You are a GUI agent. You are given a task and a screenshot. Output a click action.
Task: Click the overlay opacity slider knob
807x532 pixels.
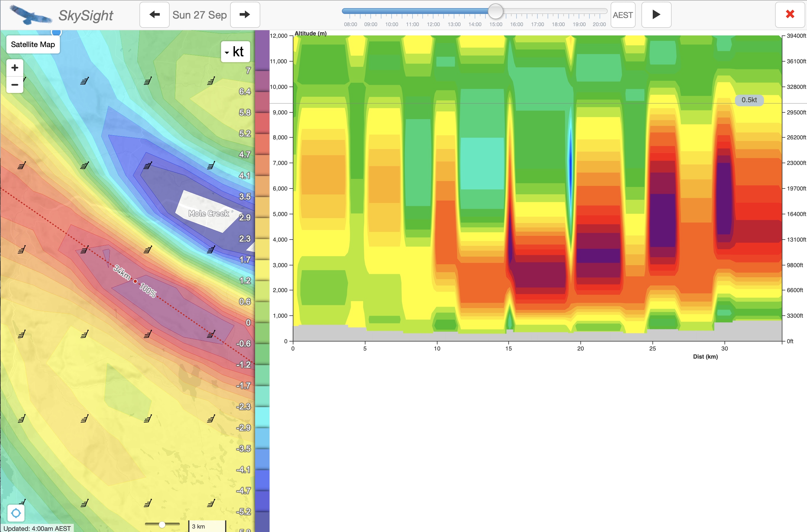tap(162, 524)
